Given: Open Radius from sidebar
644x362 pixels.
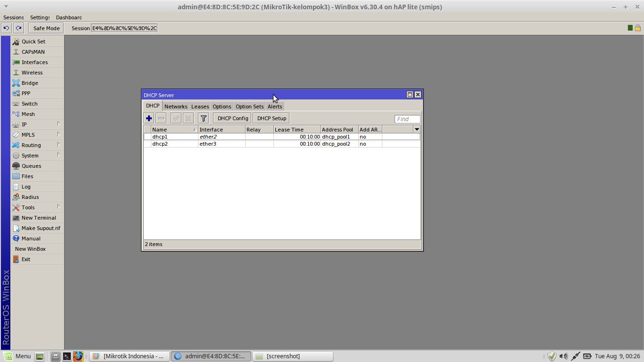Looking at the screenshot, I should [x=37, y=197].
